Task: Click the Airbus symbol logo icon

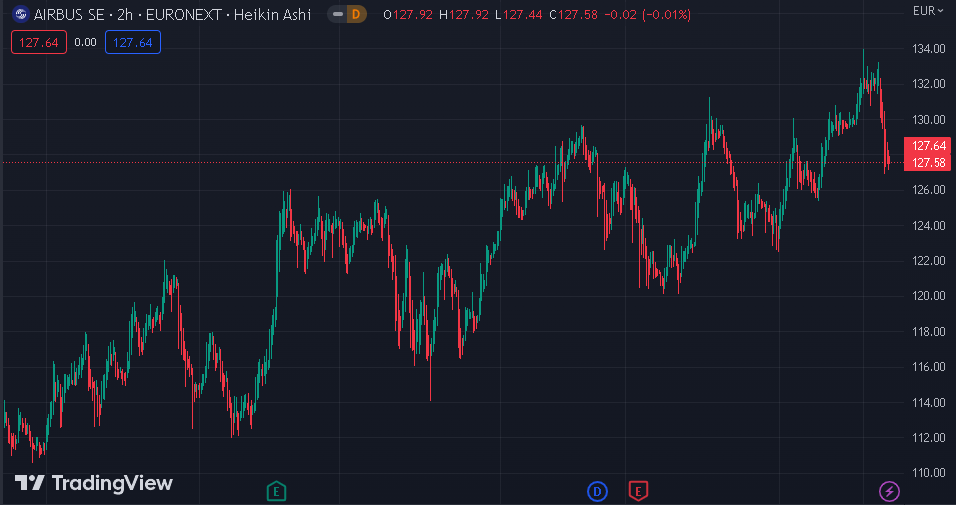Action: [x=20, y=15]
